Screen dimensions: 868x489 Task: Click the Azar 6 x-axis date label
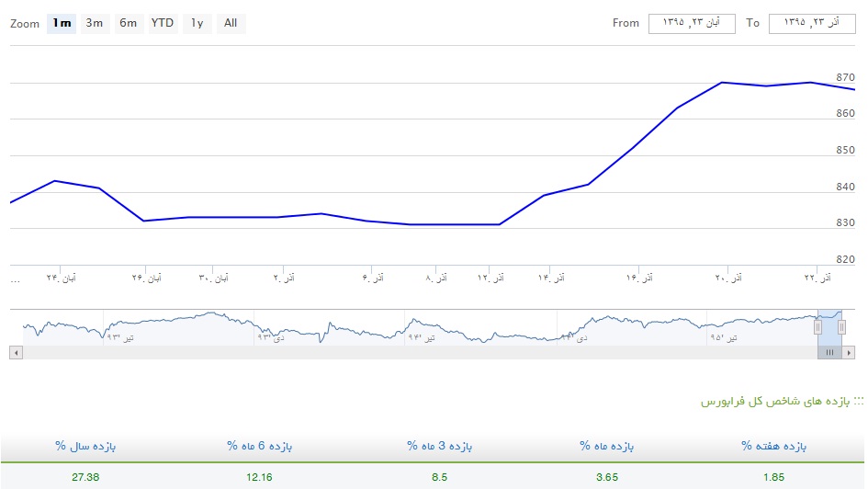click(373, 278)
